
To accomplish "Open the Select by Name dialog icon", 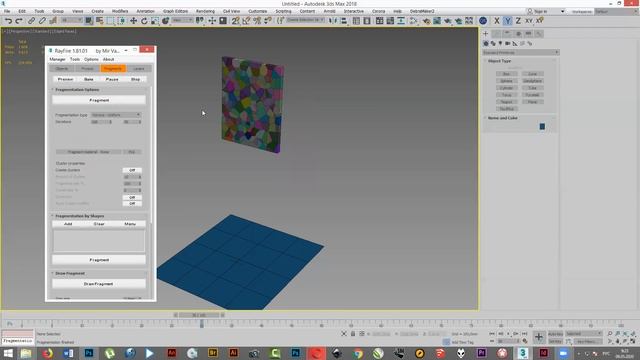I will point(99,21).
